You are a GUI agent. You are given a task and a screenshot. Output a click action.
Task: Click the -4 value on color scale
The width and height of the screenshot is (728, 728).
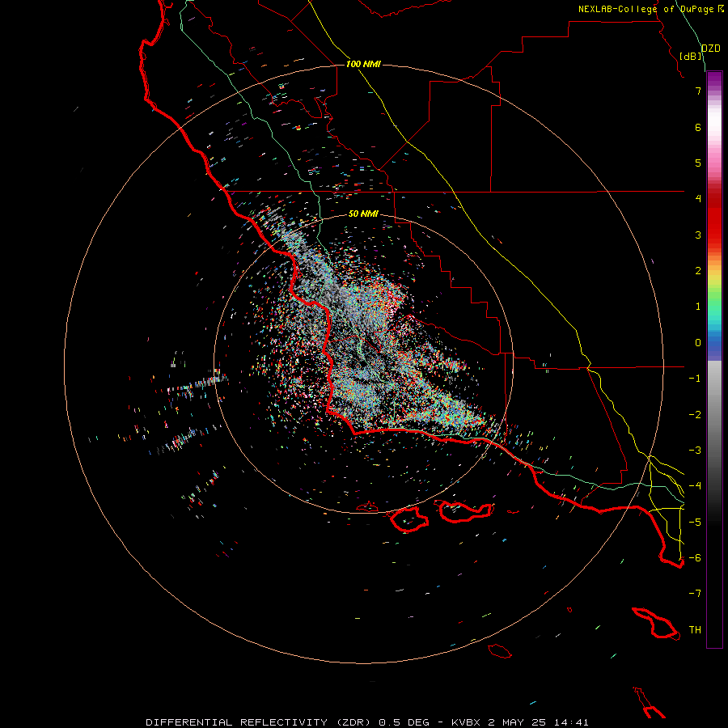click(x=695, y=486)
